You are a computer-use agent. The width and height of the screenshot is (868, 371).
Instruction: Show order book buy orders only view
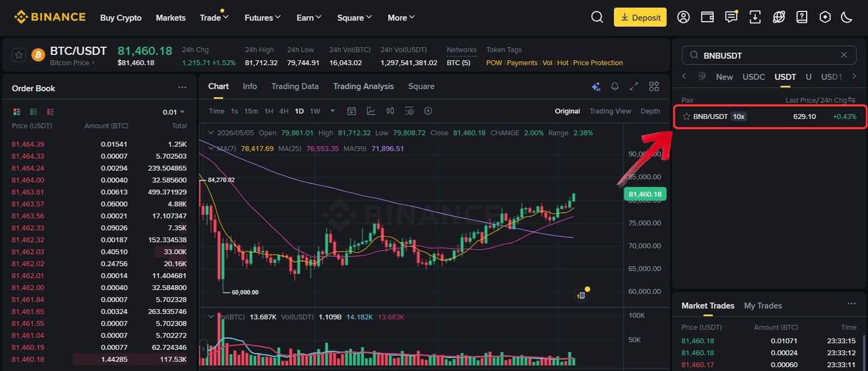point(34,112)
